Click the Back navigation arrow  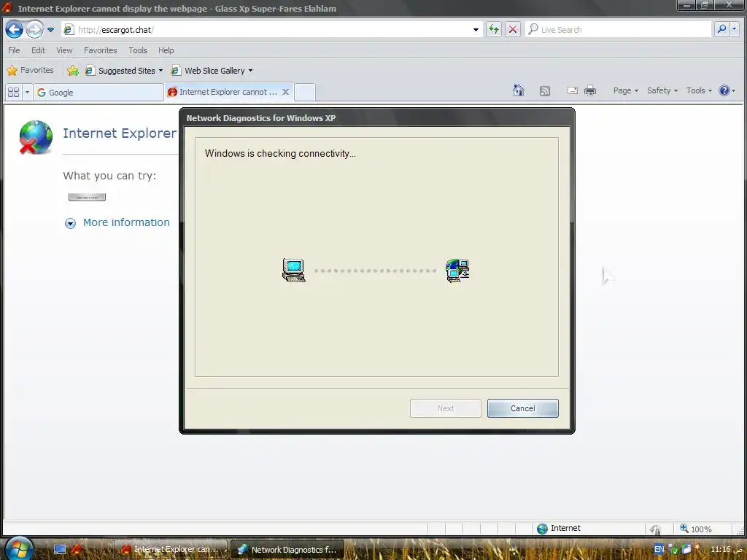15,29
